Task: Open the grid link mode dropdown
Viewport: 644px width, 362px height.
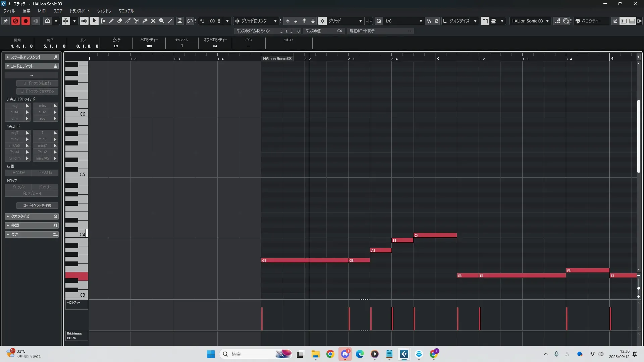Action: (x=275, y=21)
